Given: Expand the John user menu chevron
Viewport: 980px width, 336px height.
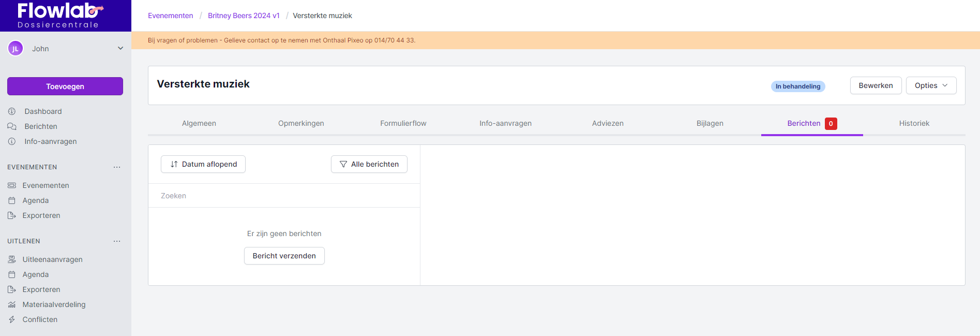Looking at the screenshot, I should click(120, 48).
